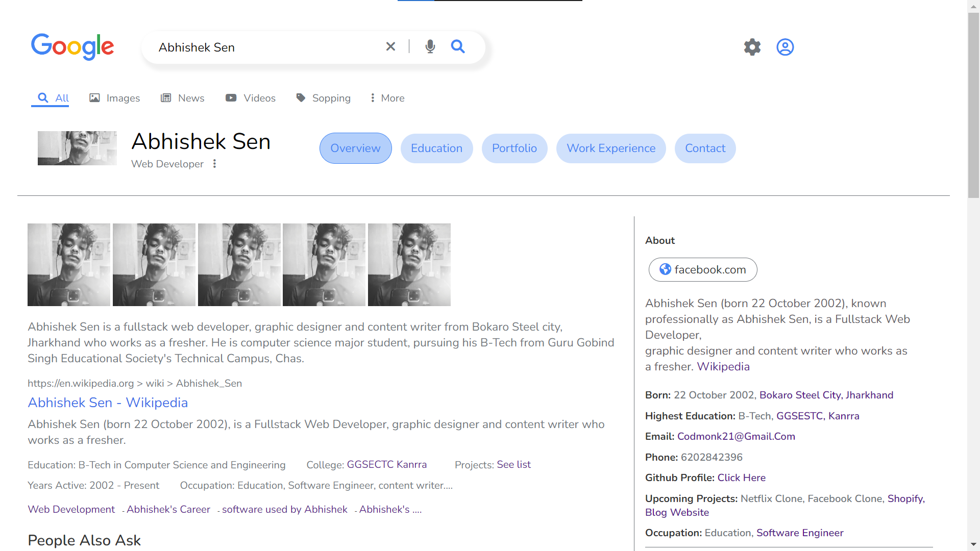The height and width of the screenshot is (551, 980).
Task: Clear the search box with X icon
Action: tap(390, 46)
